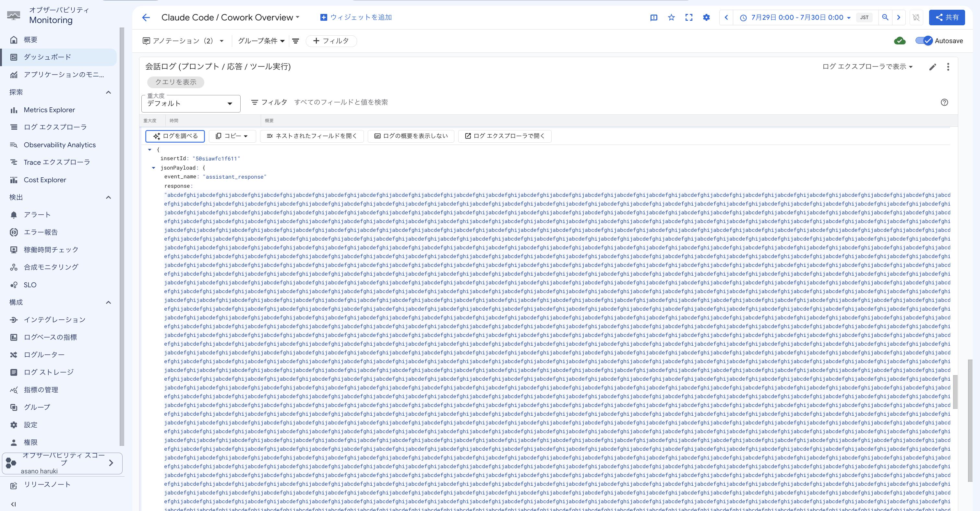Collapse the 検出 navigation section

click(108, 197)
